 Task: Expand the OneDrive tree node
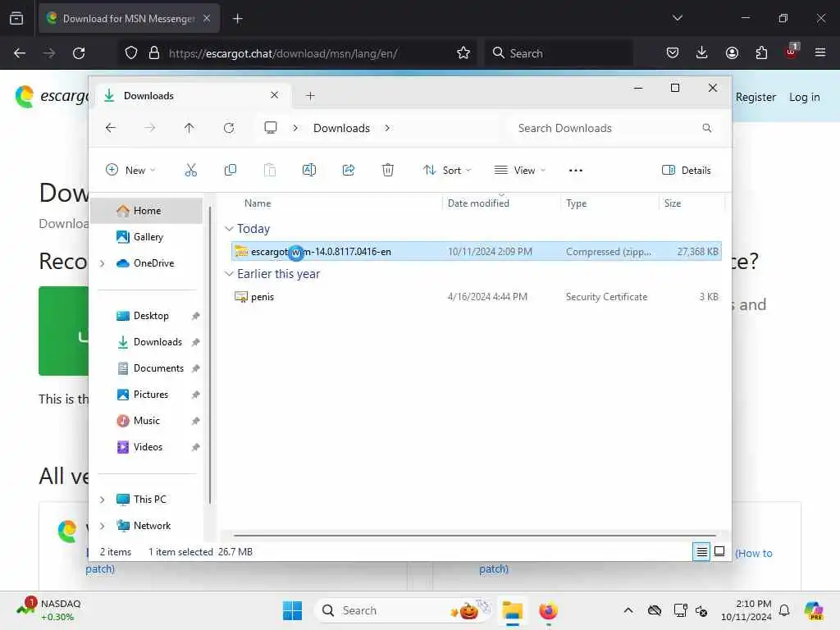click(102, 263)
